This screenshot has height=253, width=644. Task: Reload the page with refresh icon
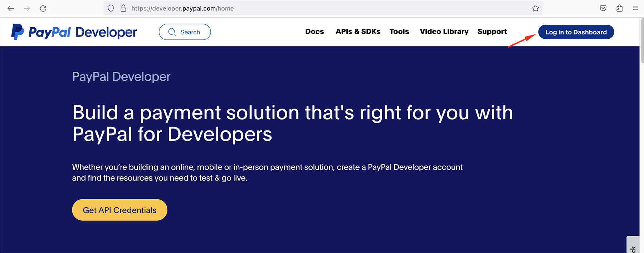point(43,8)
